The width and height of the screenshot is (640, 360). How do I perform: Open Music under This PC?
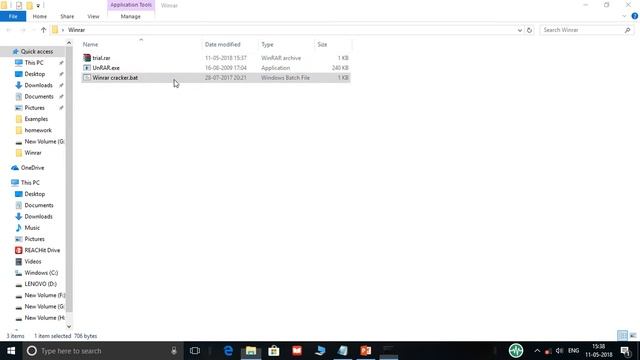coord(32,228)
